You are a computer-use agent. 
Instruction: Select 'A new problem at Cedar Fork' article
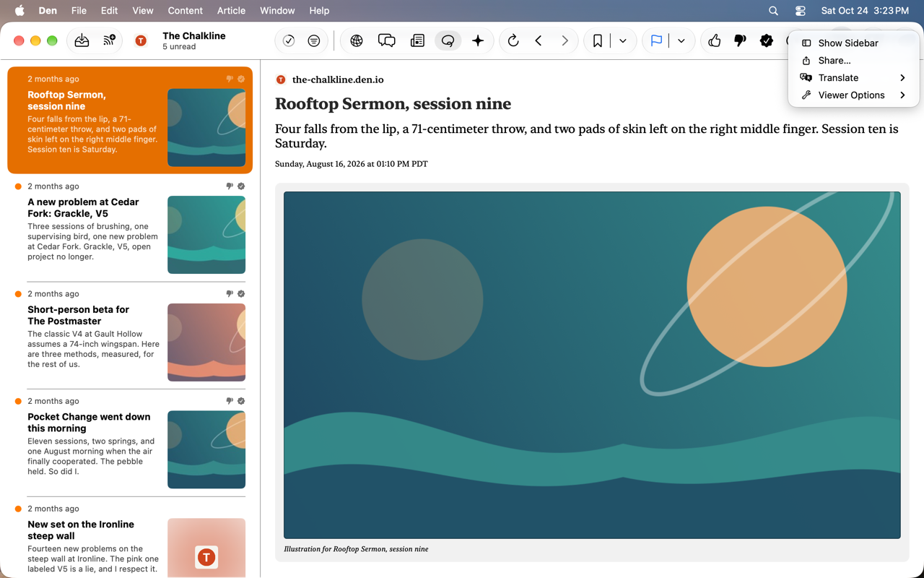pos(130,228)
